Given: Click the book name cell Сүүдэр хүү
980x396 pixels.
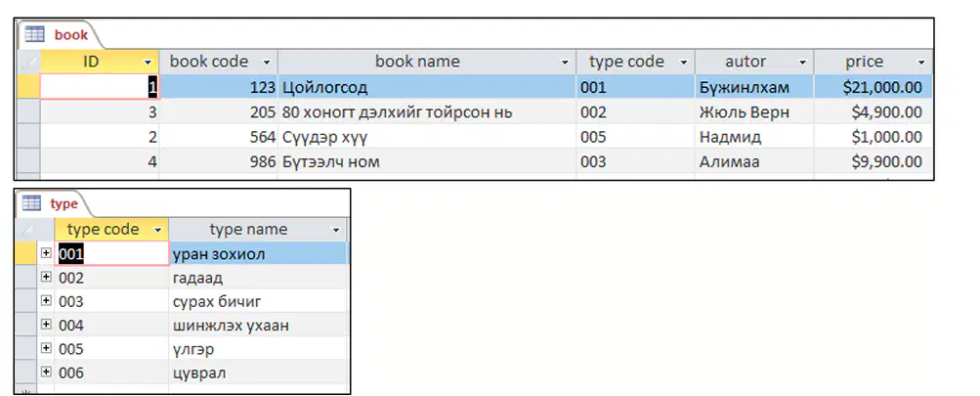Looking at the screenshot, I should pos(427,137).
